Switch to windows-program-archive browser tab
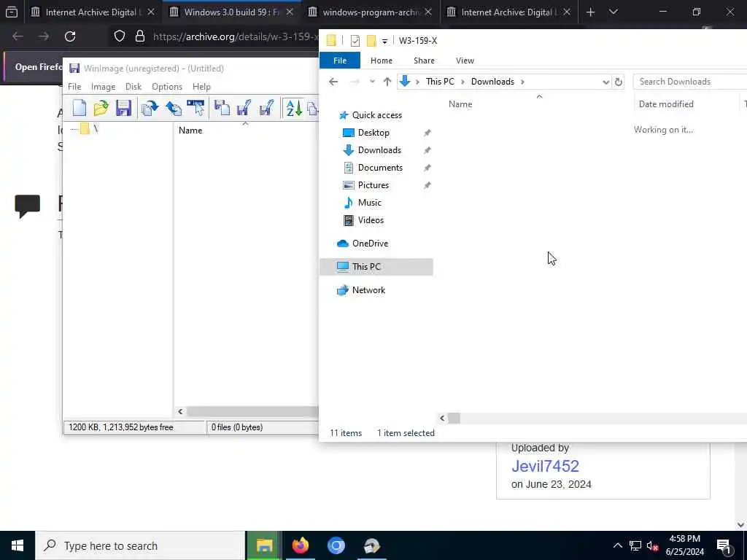This screenshot has width=747, height=560. (x=370, y=12)
